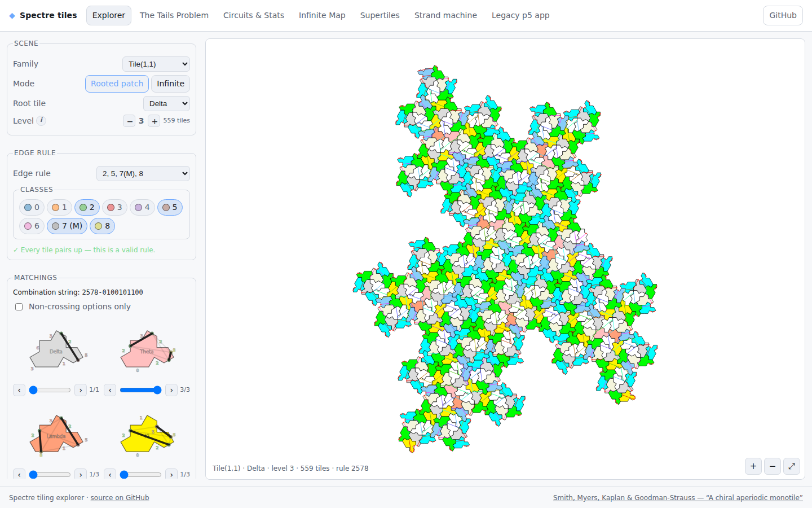Click the Theta matching slider
Screen dimensions: 812x508
(141, 390)
